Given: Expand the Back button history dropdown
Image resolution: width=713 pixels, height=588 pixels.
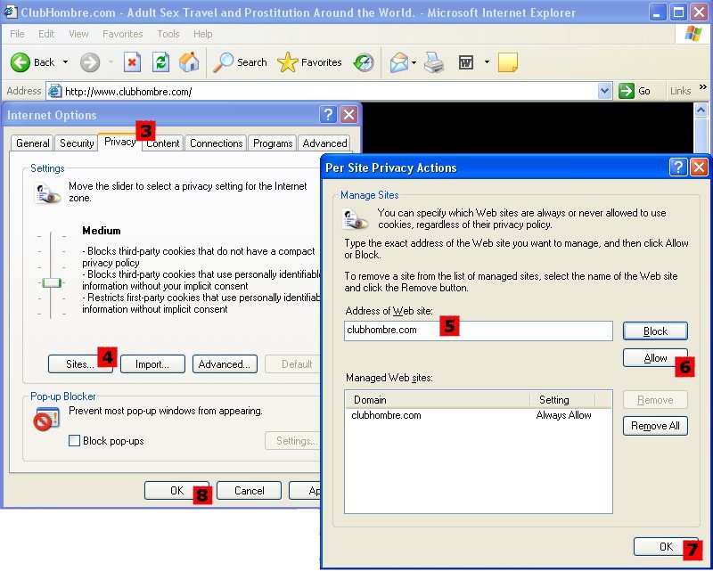Looking at the screenshot, I should (x=65, y=61).
